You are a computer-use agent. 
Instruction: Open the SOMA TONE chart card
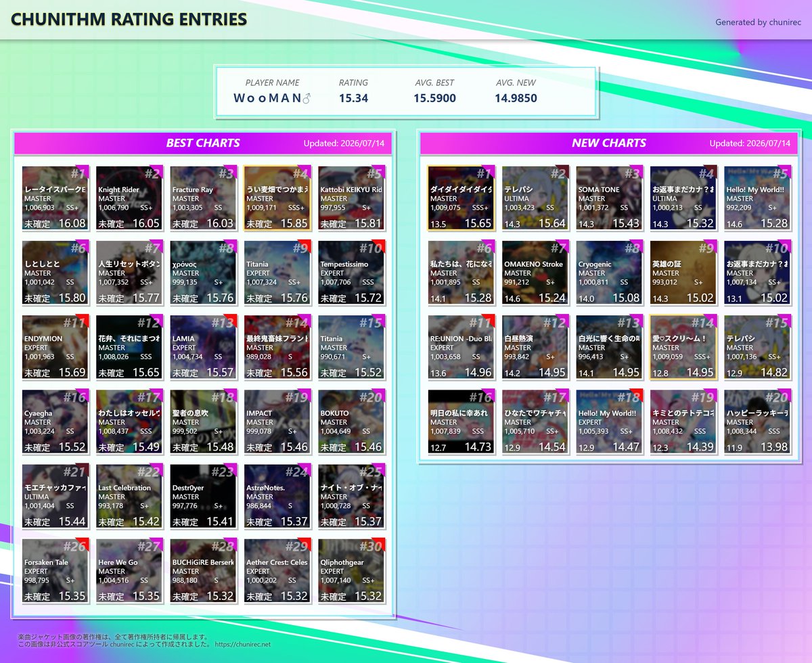click(609, 199)
